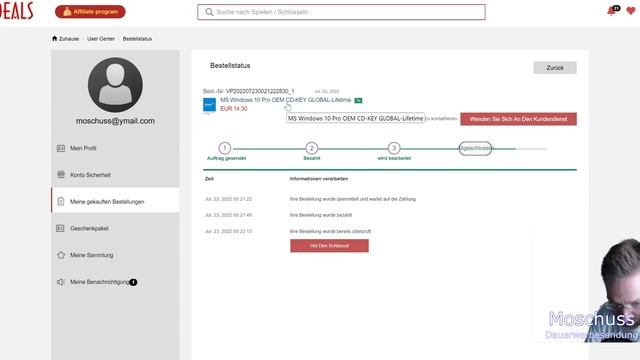Click the Abgeschlossen status marker

point(476,149)
